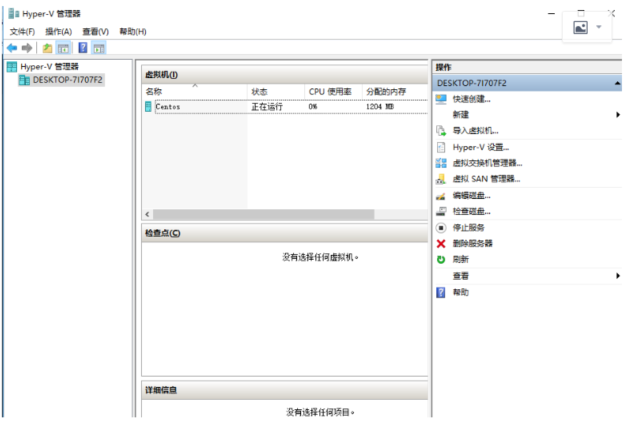
Task: Click the image icon in the floating overlay
Action: point(580,27)
